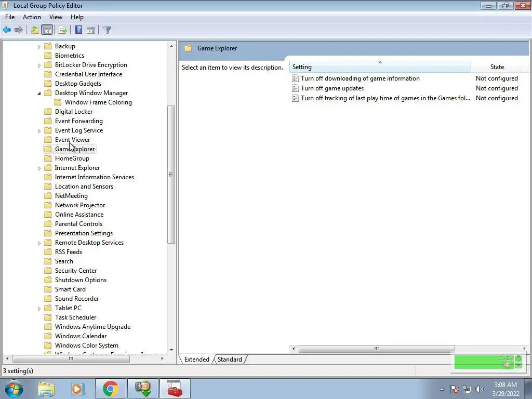Click Not configured state for game updates
This screenshot has width=532, height=399.
tap(497, 88)
